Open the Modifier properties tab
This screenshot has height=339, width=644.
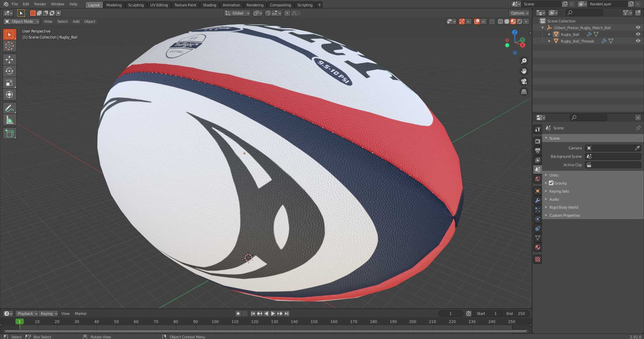(x=538, y=200)
